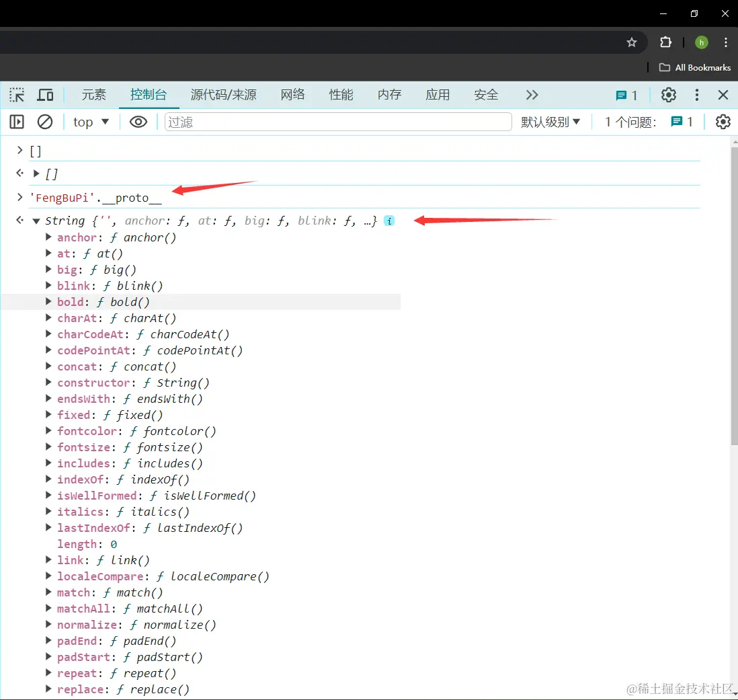The image size is (738, 700).
Task: Open the top execution context dropdown
Action: [91, 122]
